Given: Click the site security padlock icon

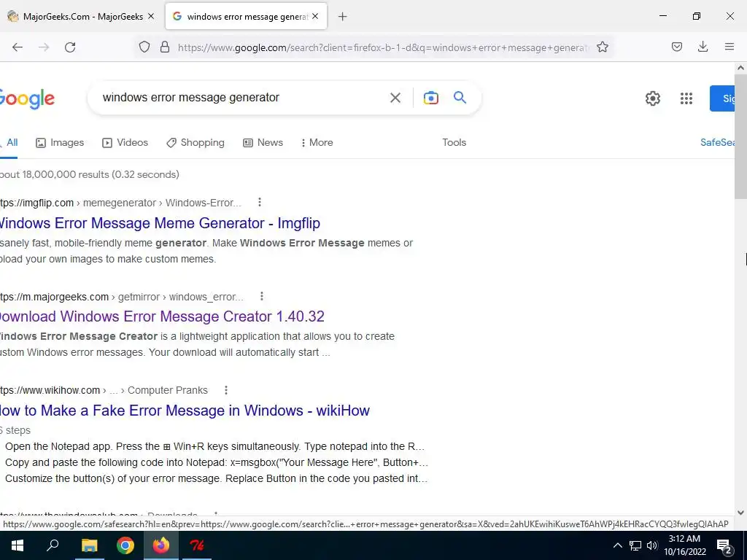Looking at the screenshot, I should (x=165, y=47).
